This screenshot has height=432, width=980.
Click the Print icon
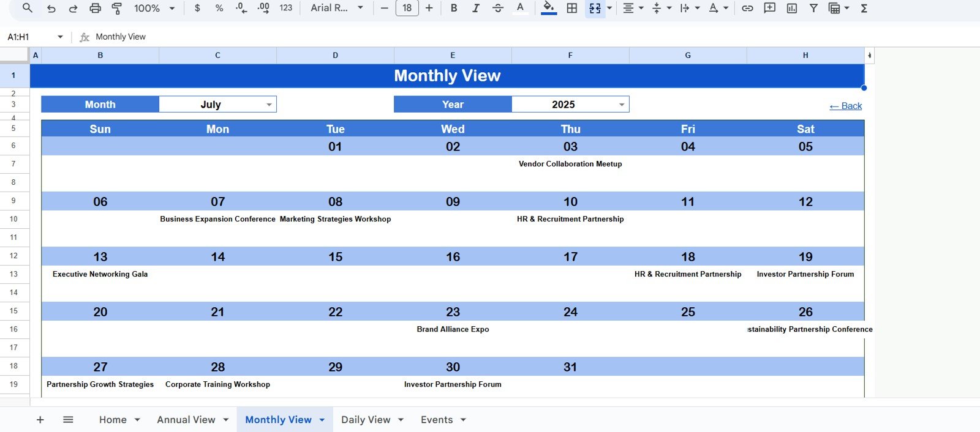pyautogui.click(x=95, y=8)
